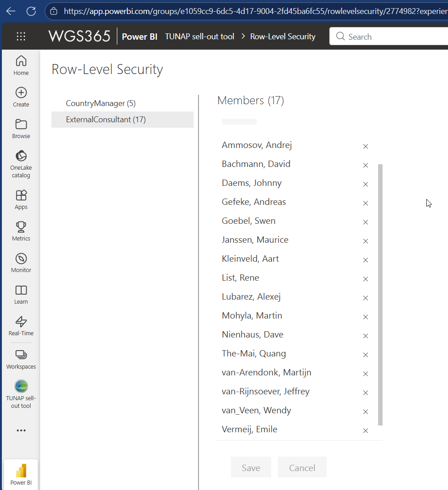Screen dimensions: 448x490
Task: Click member name Mohyla, Martin
Action: tap(252, 316)
